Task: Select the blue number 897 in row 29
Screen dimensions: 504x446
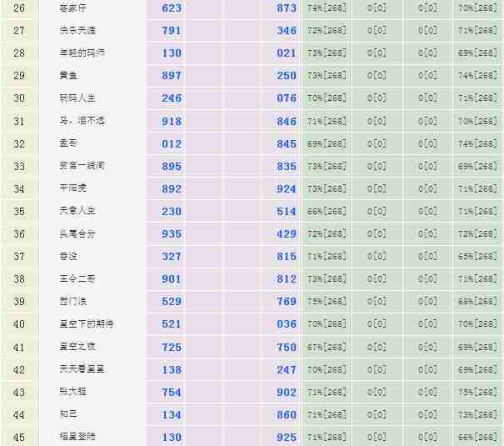Action: (x=172, y=75)
